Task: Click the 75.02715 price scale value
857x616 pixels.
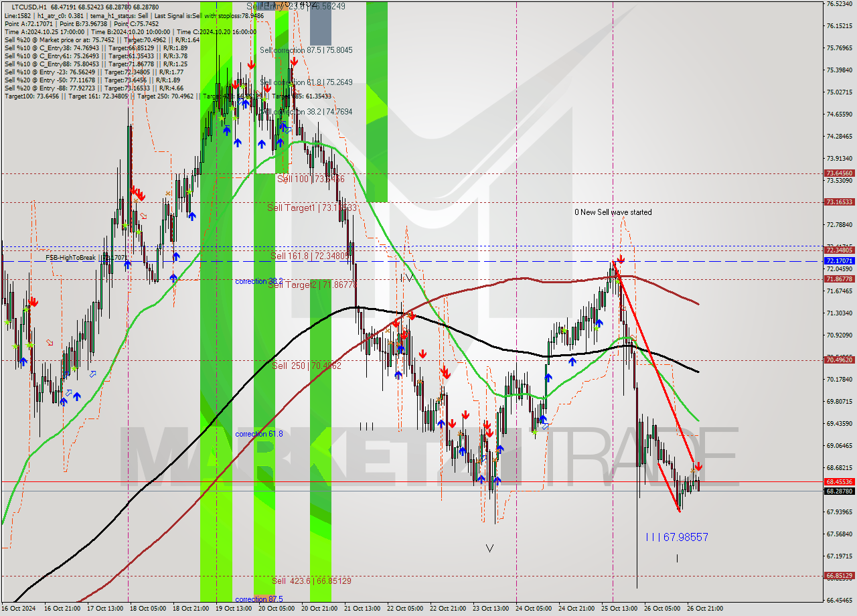Action: coord(839,92)
